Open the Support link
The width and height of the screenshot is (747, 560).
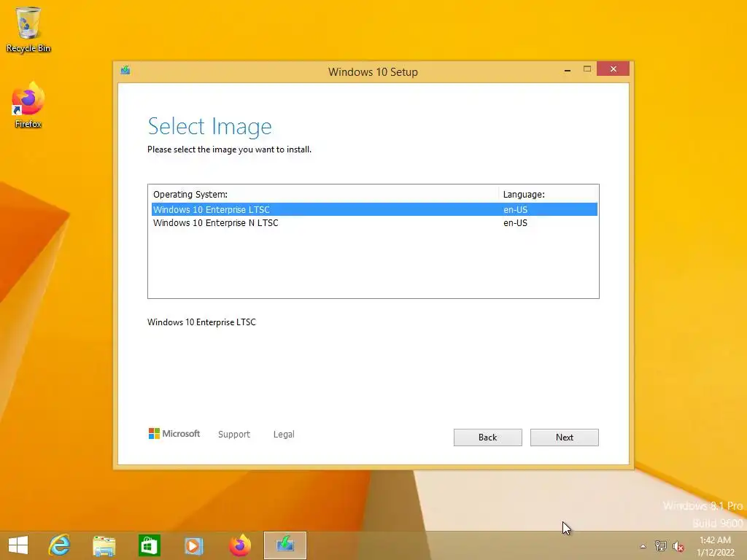[x=234, y=435]
